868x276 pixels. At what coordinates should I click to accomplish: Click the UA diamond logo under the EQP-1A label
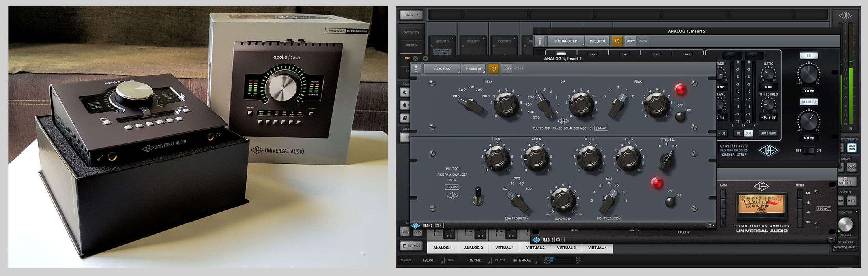(x=452, y=195)
